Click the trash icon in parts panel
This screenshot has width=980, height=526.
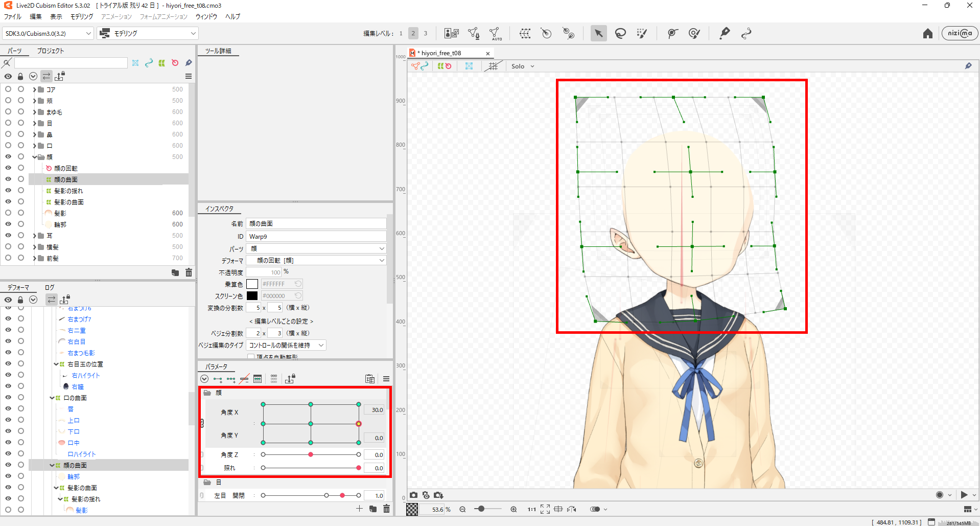point(189,272)
